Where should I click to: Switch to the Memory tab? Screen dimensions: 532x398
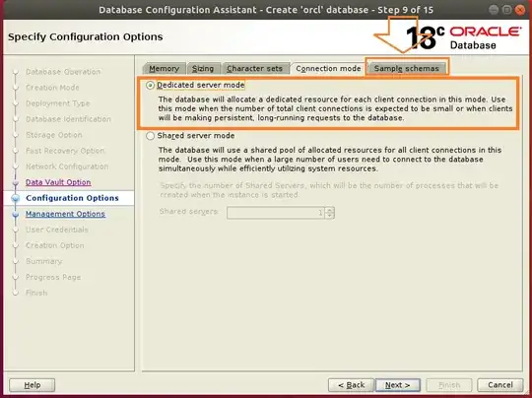coord(164,68)
